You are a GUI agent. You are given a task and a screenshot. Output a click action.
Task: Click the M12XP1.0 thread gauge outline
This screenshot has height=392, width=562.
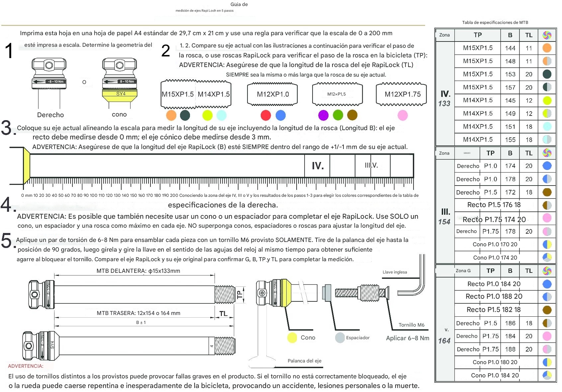(x=272, y=94)
